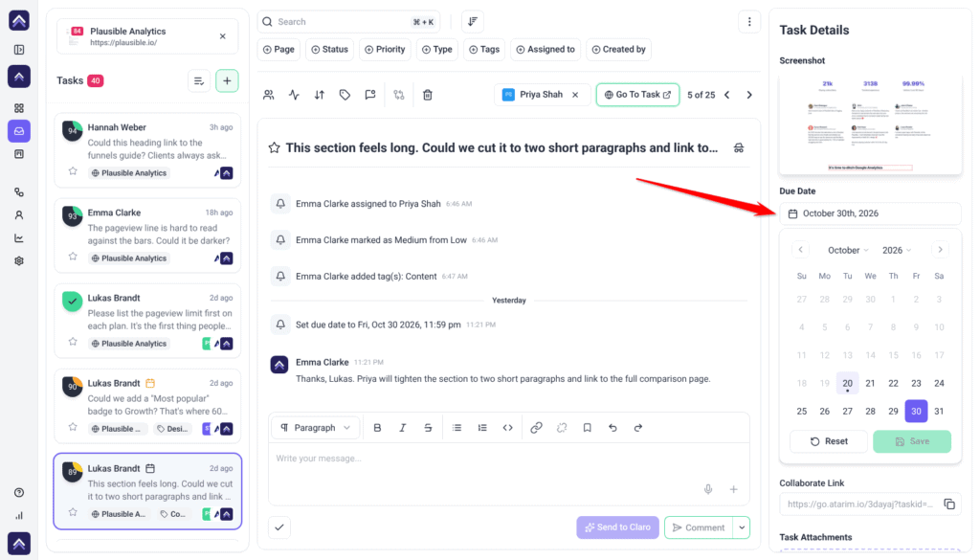The height and width of the screenshot is (560, 980).
Task: Add Assigned to filter
Action: (546, 50)
